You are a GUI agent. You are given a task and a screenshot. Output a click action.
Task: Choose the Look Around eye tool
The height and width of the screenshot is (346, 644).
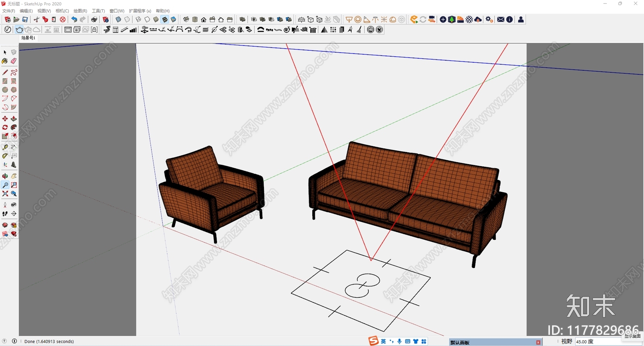coord(14,205)
